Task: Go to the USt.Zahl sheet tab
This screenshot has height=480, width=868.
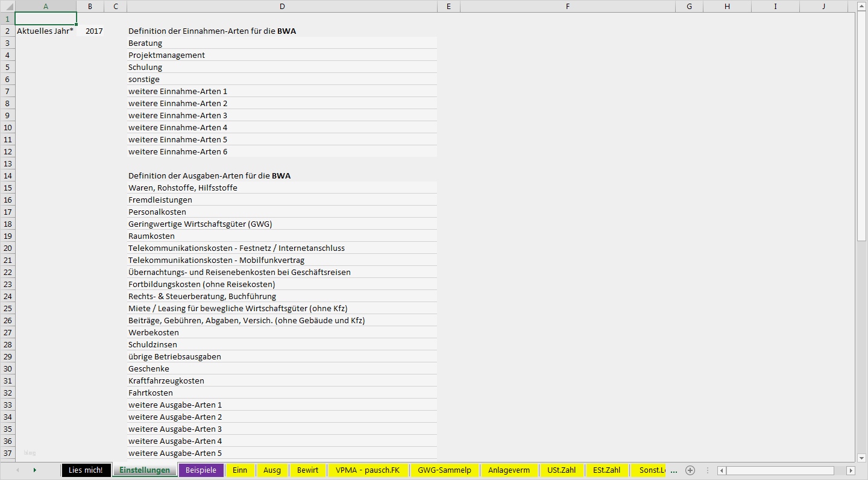Action: tap(561, 470)
